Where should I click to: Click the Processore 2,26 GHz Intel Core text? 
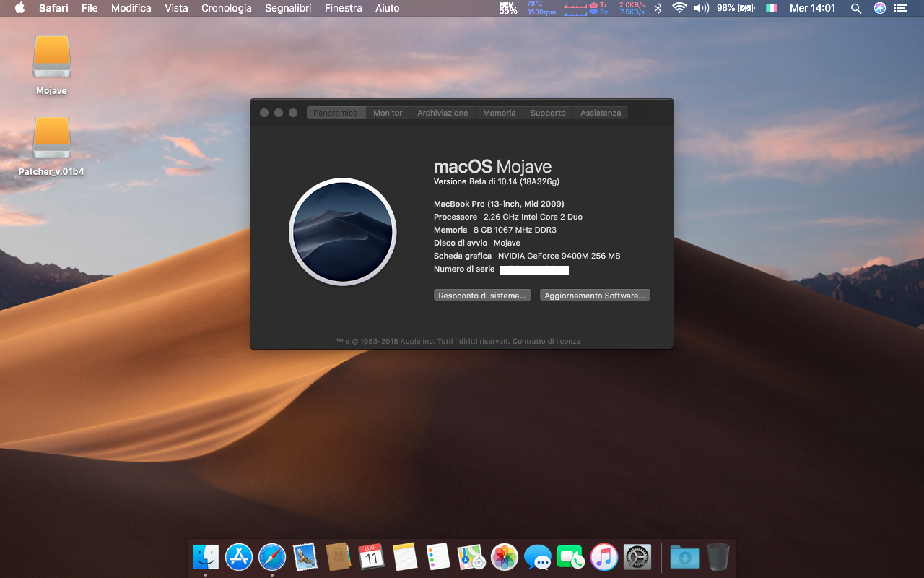click(508, 217)
